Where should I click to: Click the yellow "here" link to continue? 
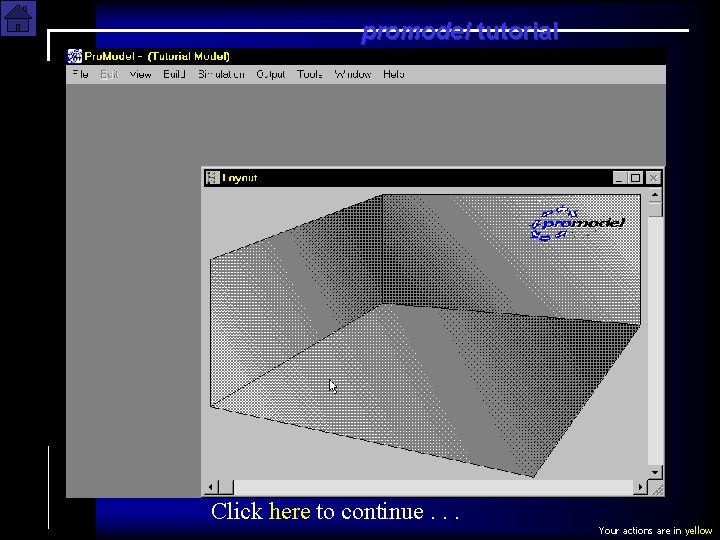click(x=290, y=512)
